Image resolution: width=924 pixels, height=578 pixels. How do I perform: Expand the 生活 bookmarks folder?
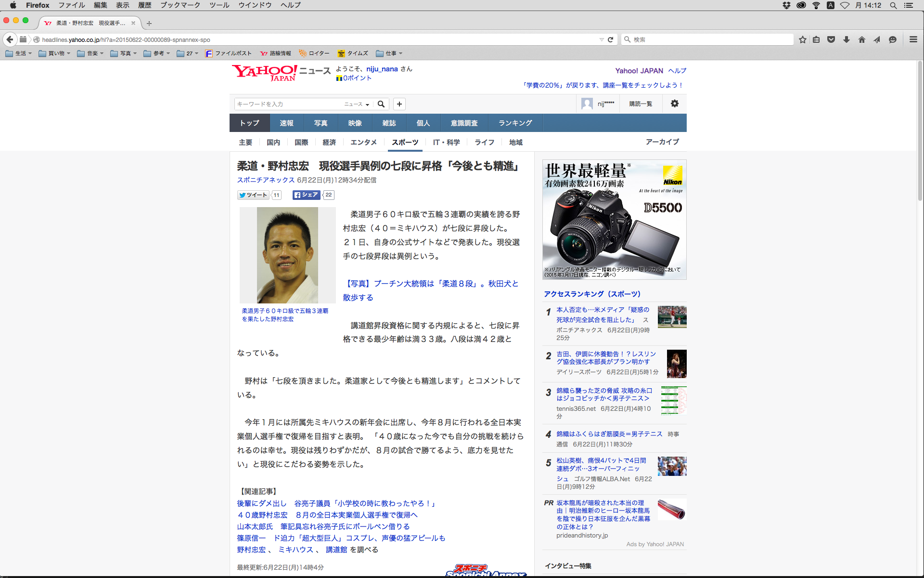[x=19, y=53]
